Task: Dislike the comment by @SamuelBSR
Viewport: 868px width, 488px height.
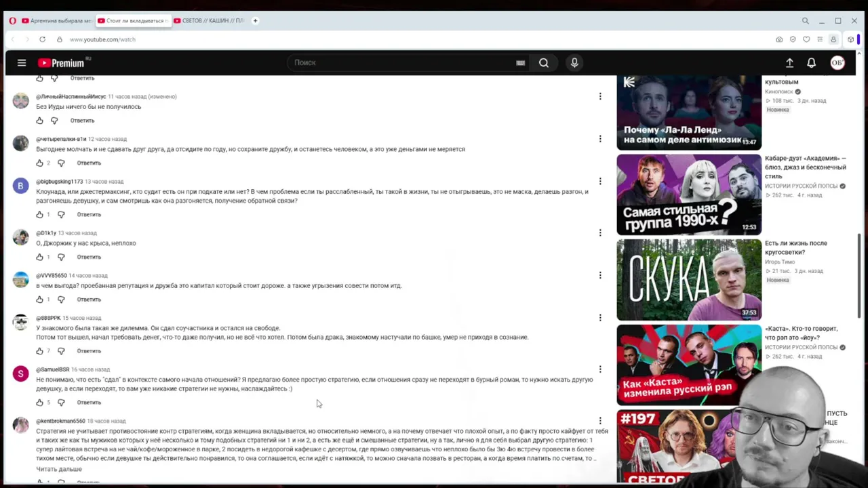Action: (x=61, y=403)
